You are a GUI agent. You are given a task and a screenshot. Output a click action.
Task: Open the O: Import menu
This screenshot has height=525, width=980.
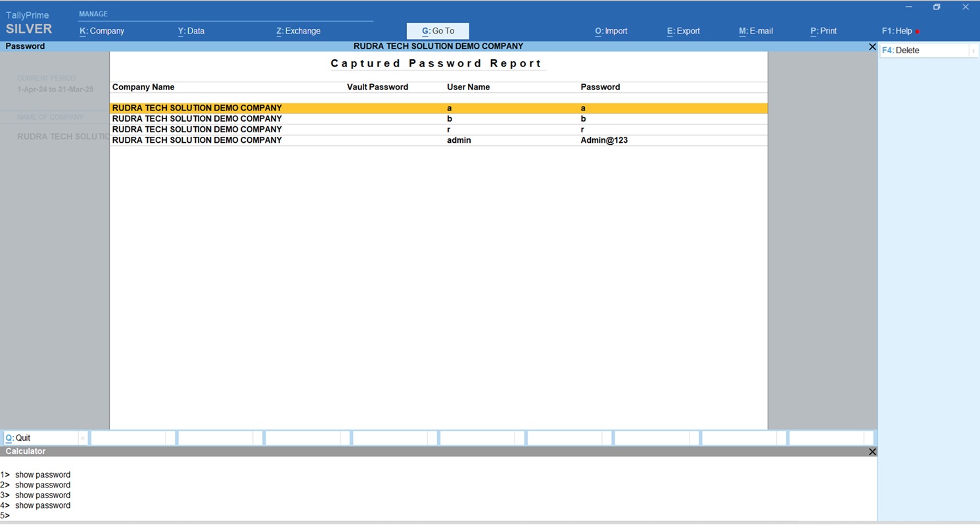tap(611, 31)
